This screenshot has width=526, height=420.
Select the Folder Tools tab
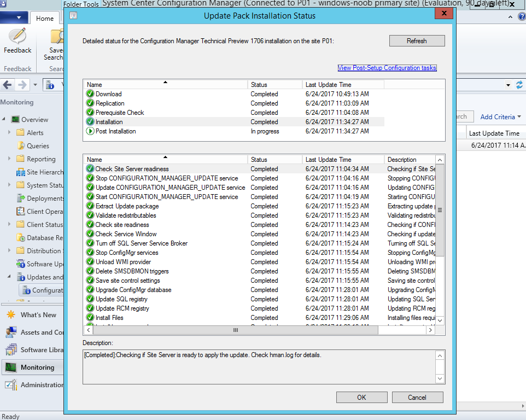click(x=81, y=4)
